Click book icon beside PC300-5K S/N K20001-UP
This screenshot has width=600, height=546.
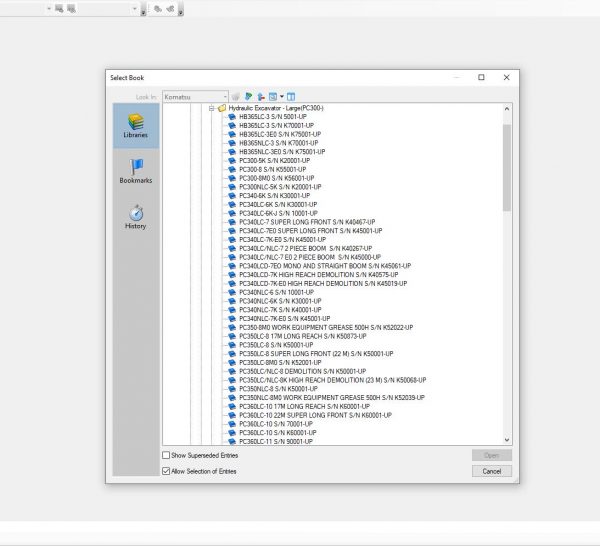[232, 161]
